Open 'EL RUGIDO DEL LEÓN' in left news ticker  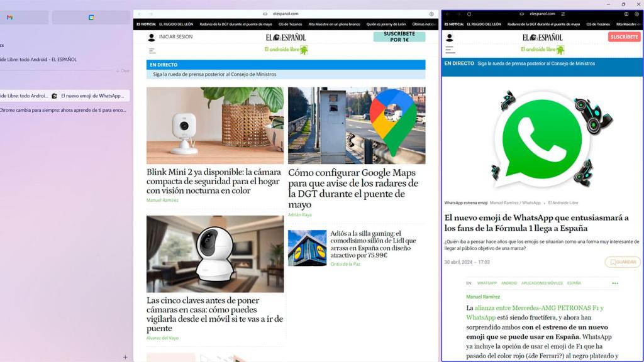[176, 25]
